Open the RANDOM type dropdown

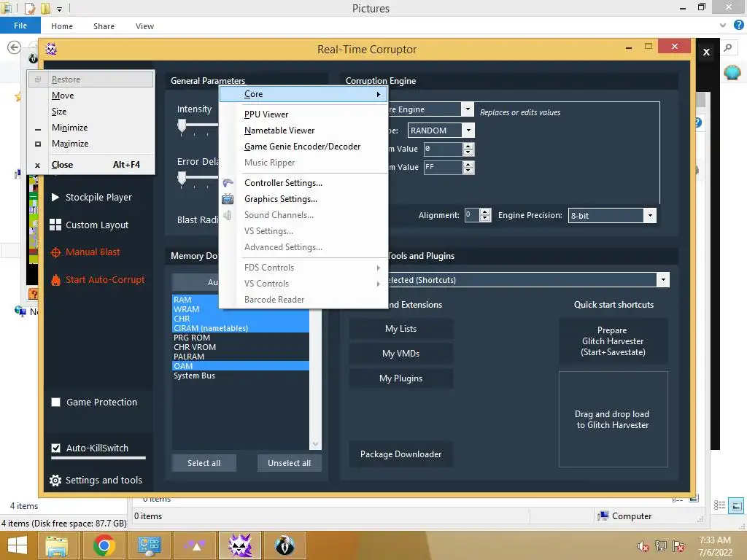point(468,130)
